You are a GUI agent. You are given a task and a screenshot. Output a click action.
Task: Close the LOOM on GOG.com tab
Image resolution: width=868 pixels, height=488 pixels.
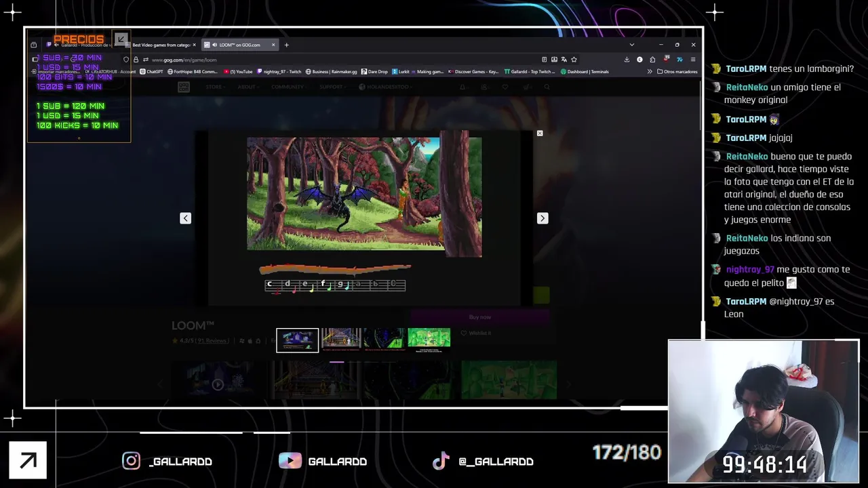point(273,45)
